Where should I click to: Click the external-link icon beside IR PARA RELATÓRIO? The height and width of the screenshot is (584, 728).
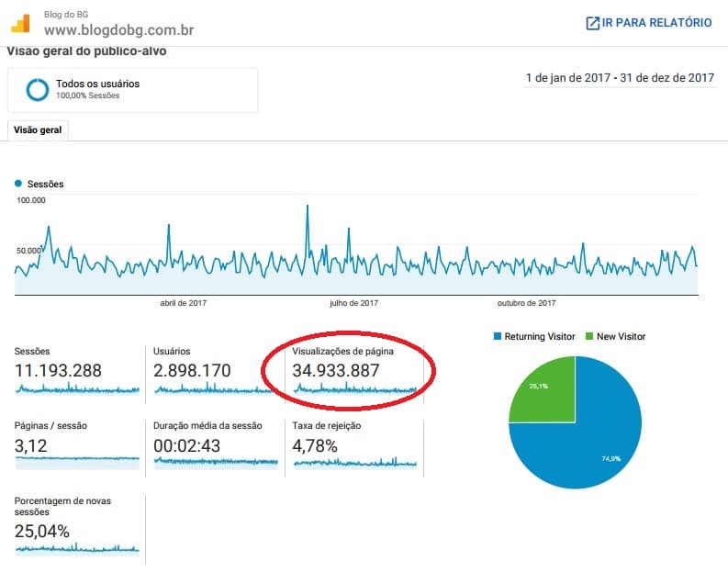click(592, 23)
